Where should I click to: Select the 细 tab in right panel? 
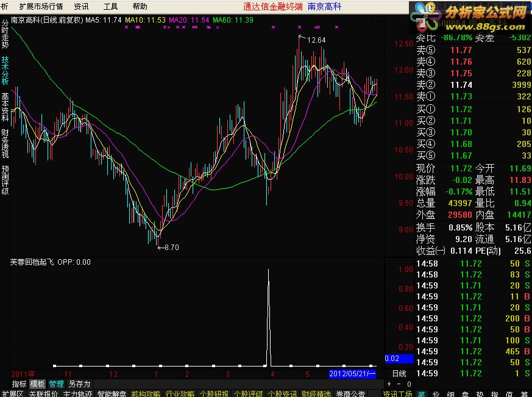coord(450,394)
